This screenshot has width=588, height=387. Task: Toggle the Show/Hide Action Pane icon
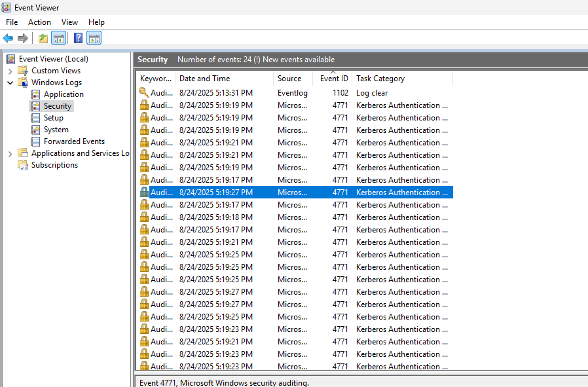tap(94, 38)
